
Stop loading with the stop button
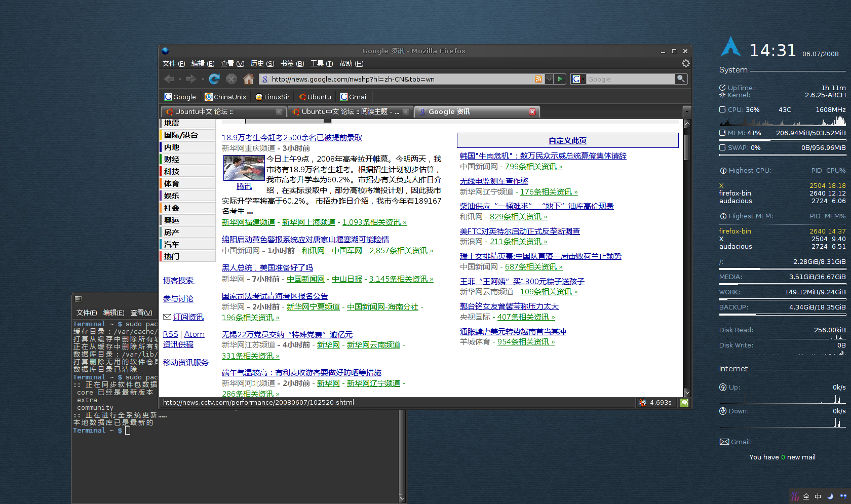point(231,79)
